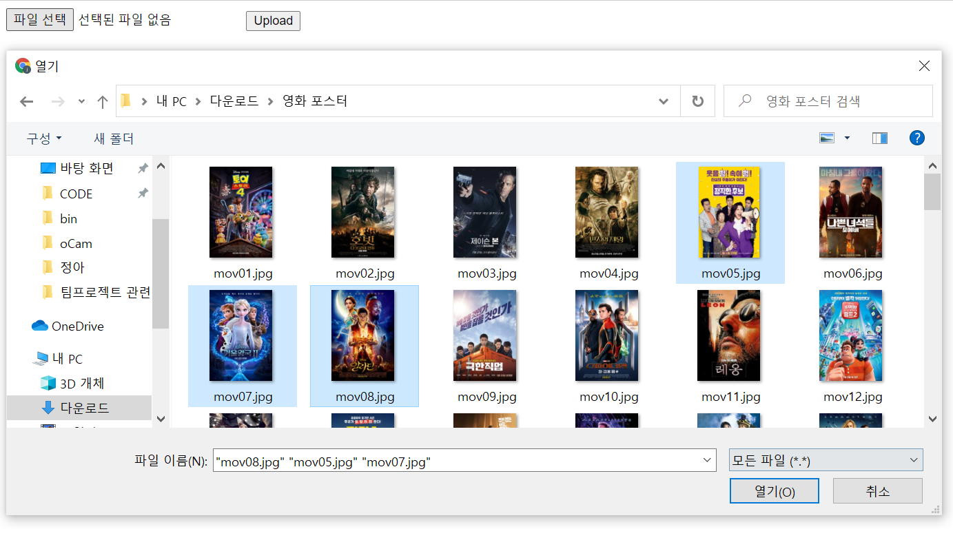Image resolution: width=953 pixels, height=560 pixels.
Task: Open the view options dropdown arrow
Action: (x=847, y=138)
